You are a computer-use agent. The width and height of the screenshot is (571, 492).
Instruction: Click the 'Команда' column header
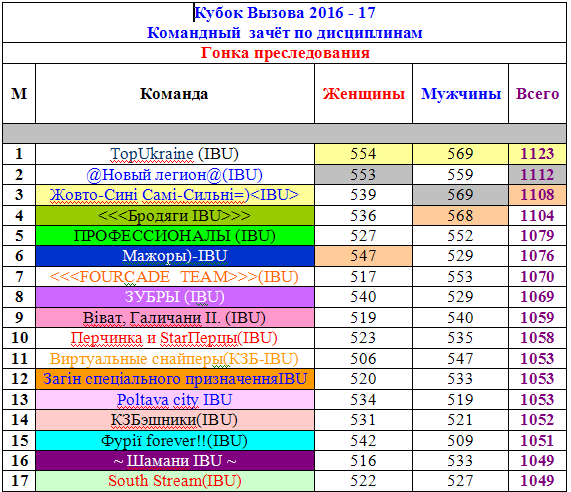click(174, 94)
